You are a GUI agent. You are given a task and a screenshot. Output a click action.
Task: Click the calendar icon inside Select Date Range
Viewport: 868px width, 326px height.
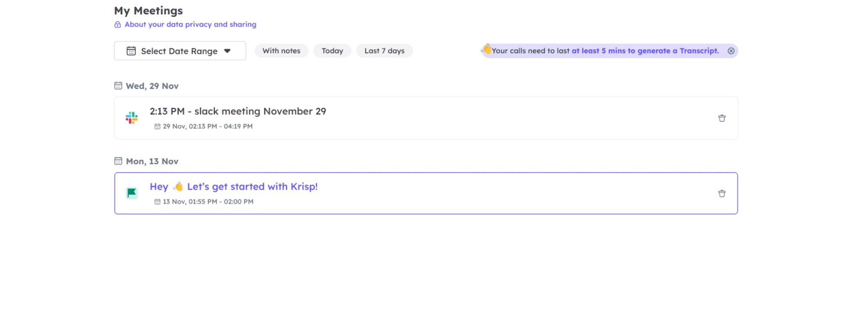pos(131,51)
